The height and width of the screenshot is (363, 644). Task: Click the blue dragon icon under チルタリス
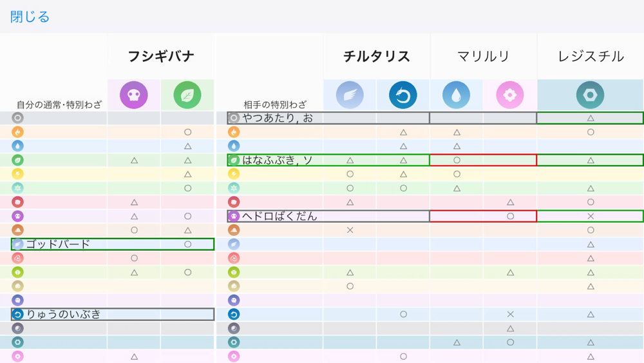tap(403, 95)
